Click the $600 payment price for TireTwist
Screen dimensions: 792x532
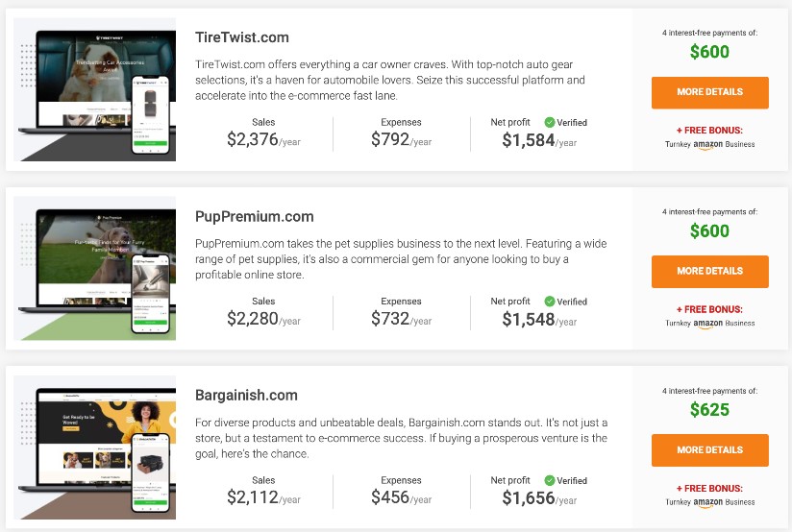[x=709, y=53]
